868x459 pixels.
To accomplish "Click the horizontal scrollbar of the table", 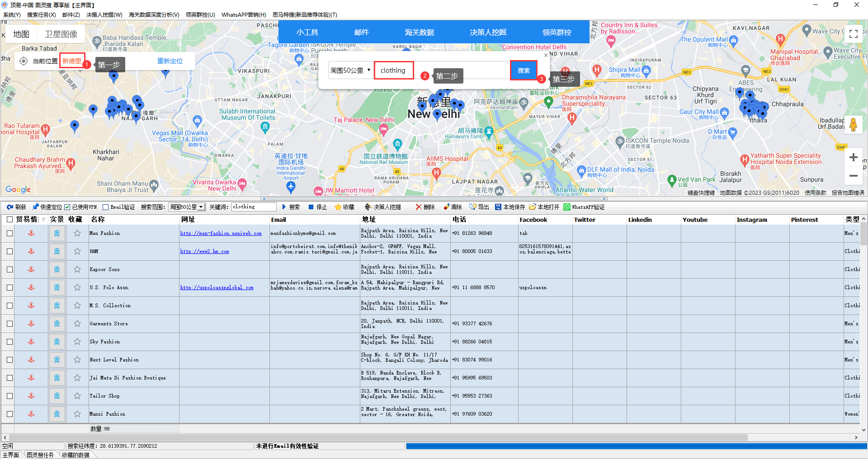I will 378,437.
